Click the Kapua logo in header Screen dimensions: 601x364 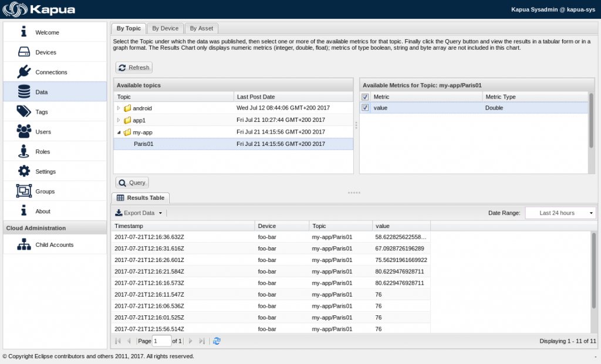click(x=39, y=9)
